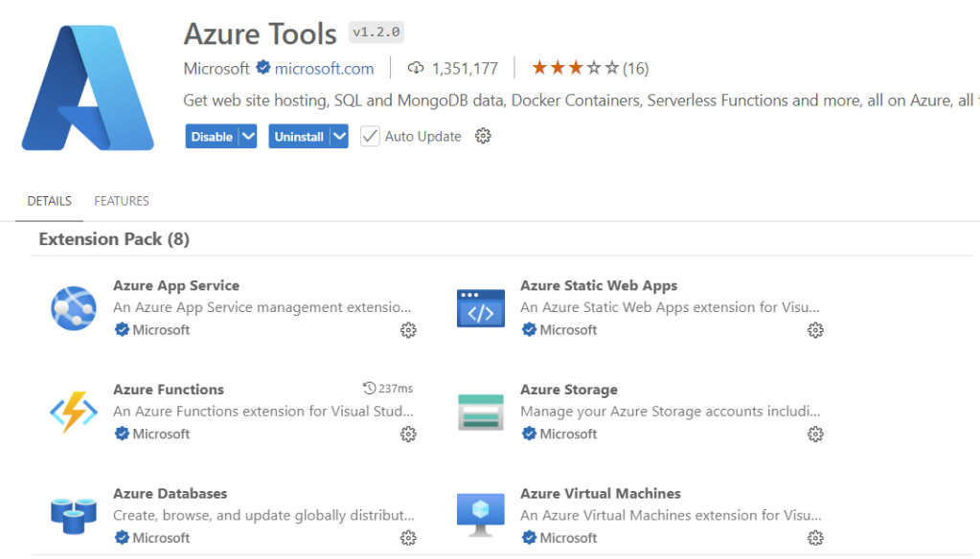
Task: Open the Azure Tools extension settings gear
Action: 483,136
